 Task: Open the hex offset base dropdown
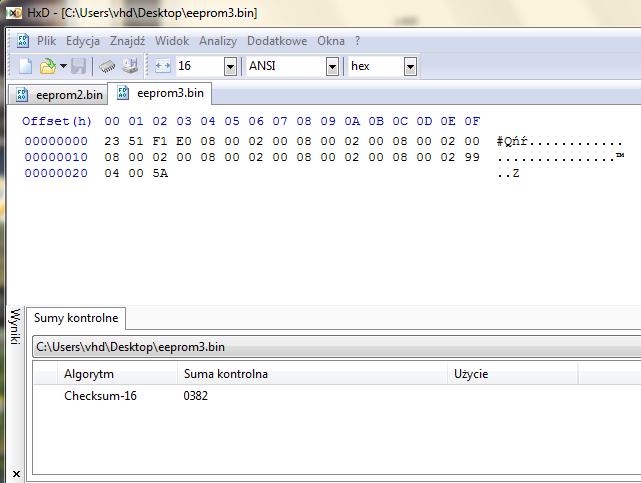410,66
